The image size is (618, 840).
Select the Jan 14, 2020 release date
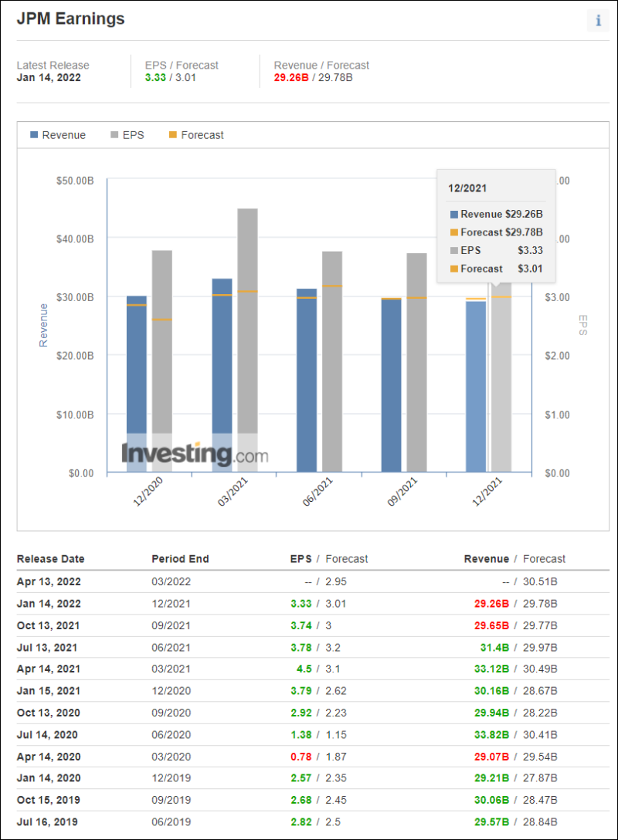(49, 778)
